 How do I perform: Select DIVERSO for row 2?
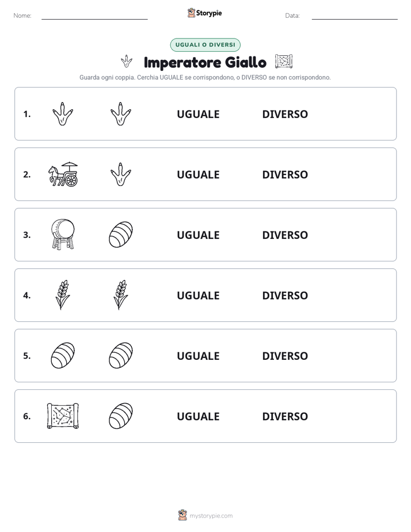tap(285, 174)
